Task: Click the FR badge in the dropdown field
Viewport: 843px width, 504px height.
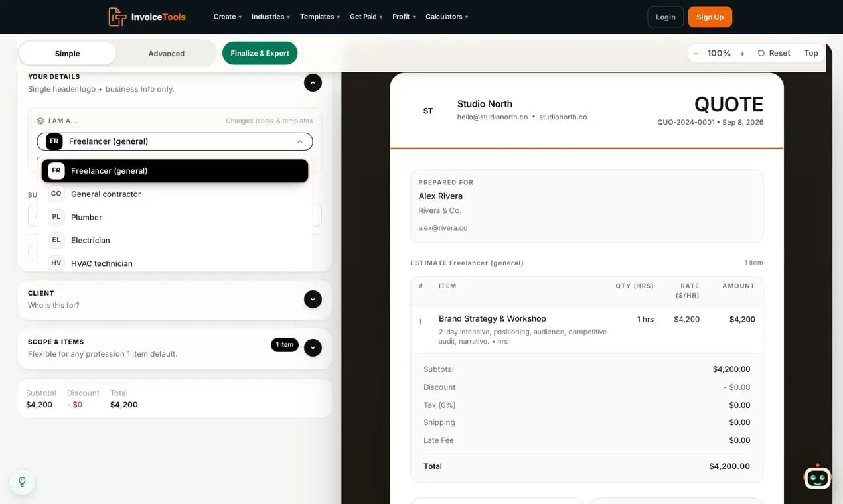Action: 54,141
